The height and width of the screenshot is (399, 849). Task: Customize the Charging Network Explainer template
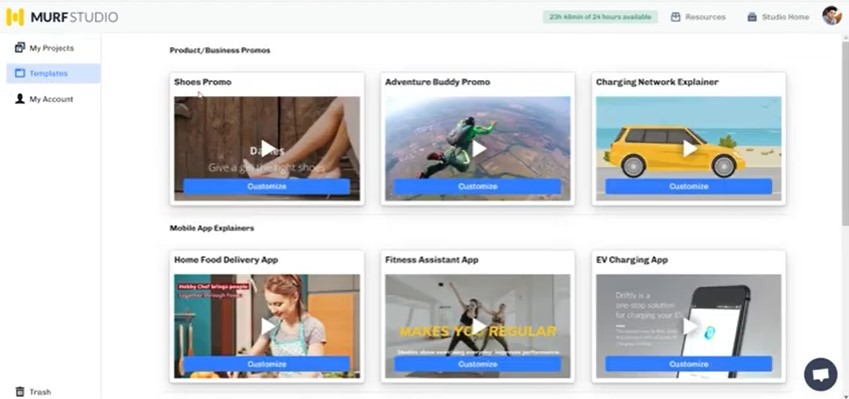tap(688, 186)
